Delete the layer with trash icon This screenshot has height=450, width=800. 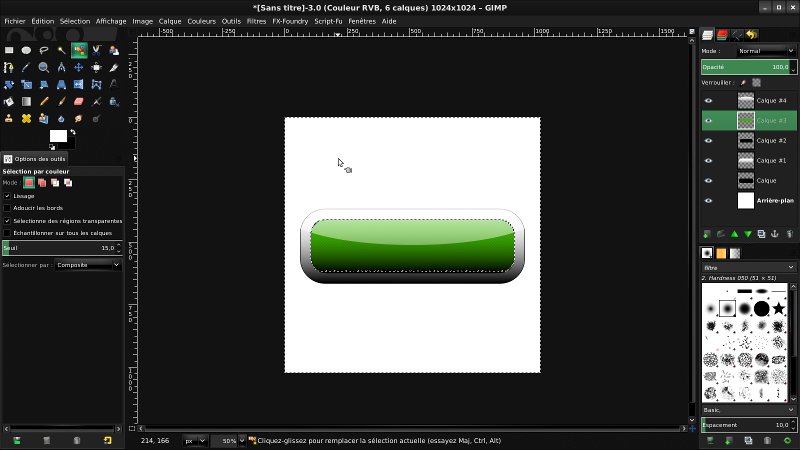789,234
